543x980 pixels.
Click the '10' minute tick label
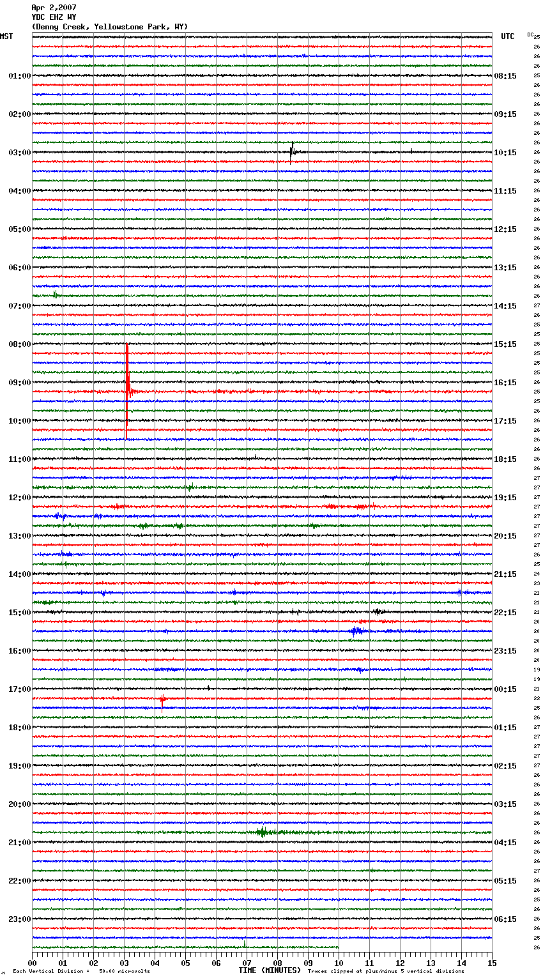click(339, 963)
